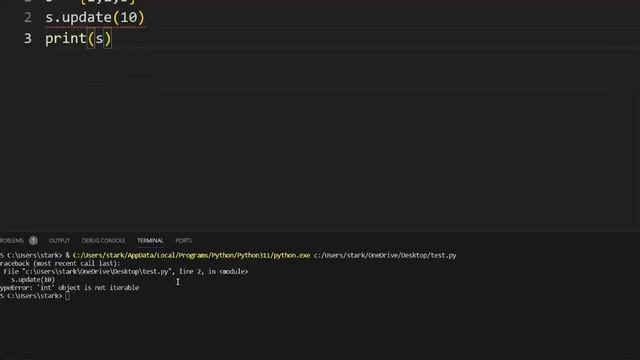Viewport: 640px width, 360px height.
Task: Open the PORTS tab
Action: pyautogui.click(x=184, y=240)
